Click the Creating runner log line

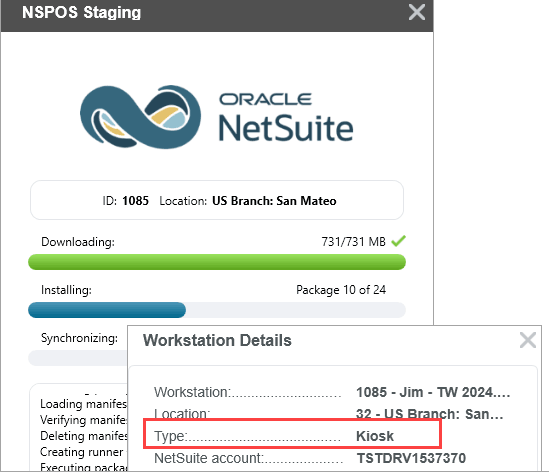[82, 452]
